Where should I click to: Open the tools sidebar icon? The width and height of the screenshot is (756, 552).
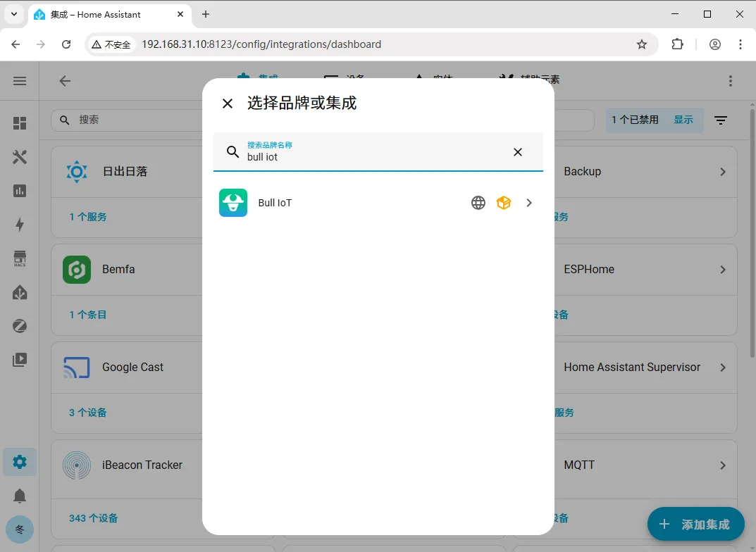coord(20,157)
